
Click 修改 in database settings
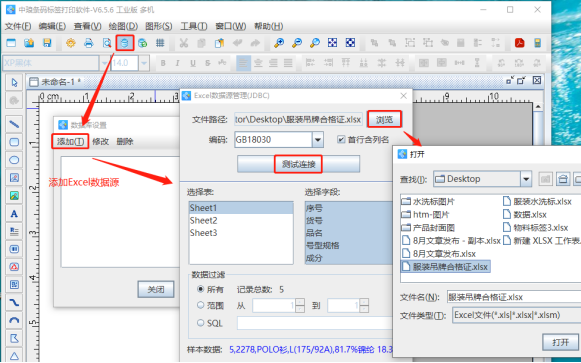pos(100,141)
